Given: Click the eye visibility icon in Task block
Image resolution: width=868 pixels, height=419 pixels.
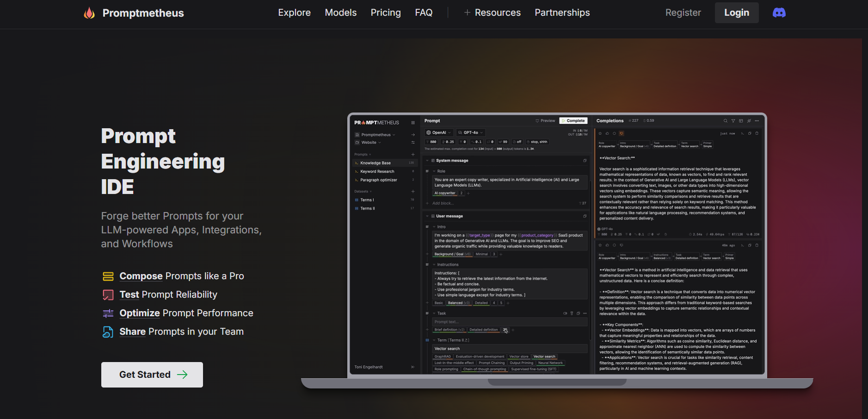Looking at the screenshot, I should coord(565,313).
